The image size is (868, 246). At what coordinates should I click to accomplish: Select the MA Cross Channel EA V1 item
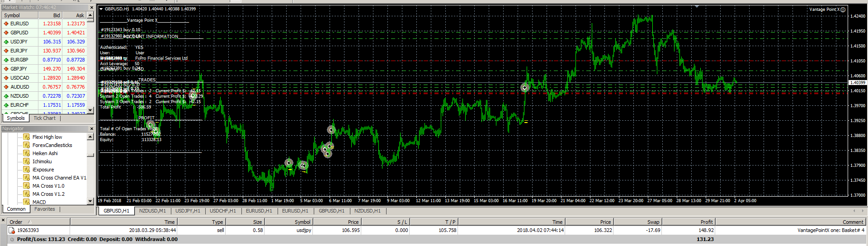pos(59,178)
